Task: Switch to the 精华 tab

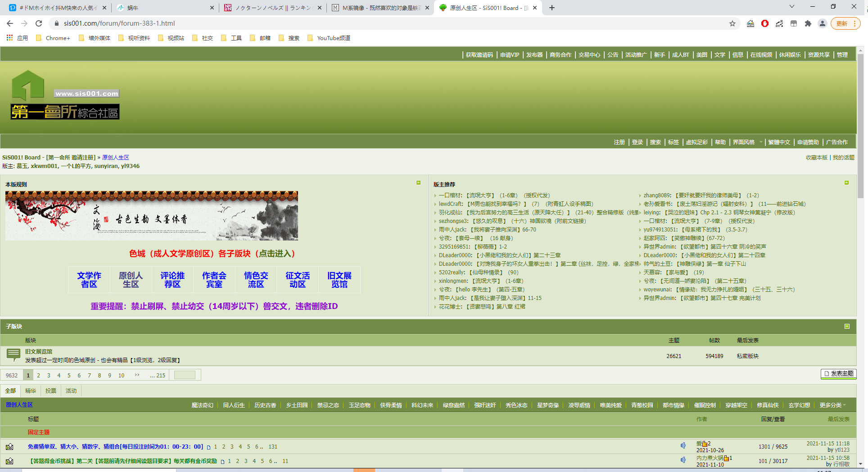Action: 31,391
